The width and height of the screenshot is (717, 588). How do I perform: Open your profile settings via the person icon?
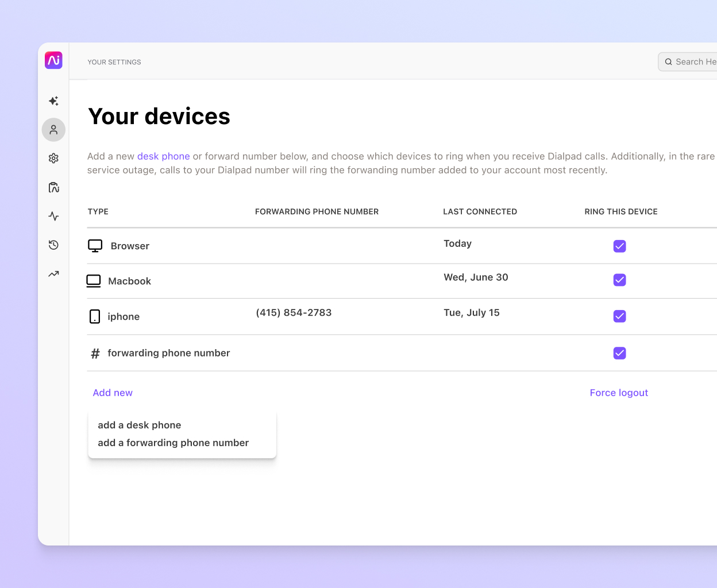[x=53, y=130]
